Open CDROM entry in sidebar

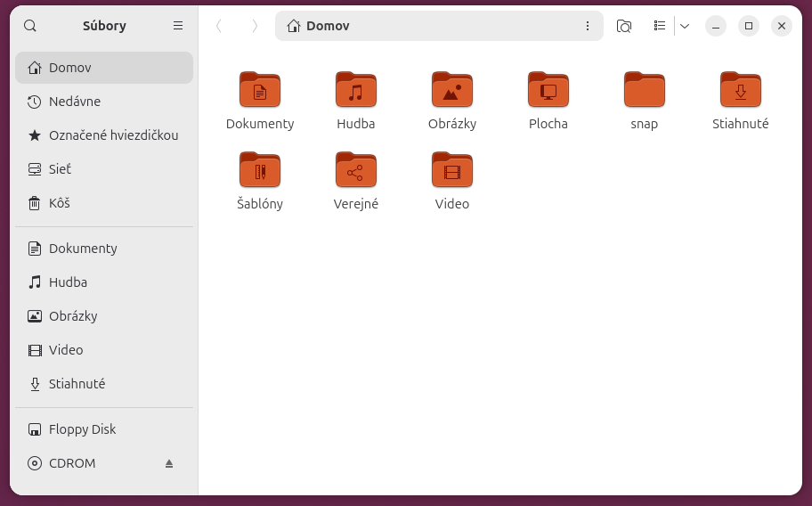(104, 463)
